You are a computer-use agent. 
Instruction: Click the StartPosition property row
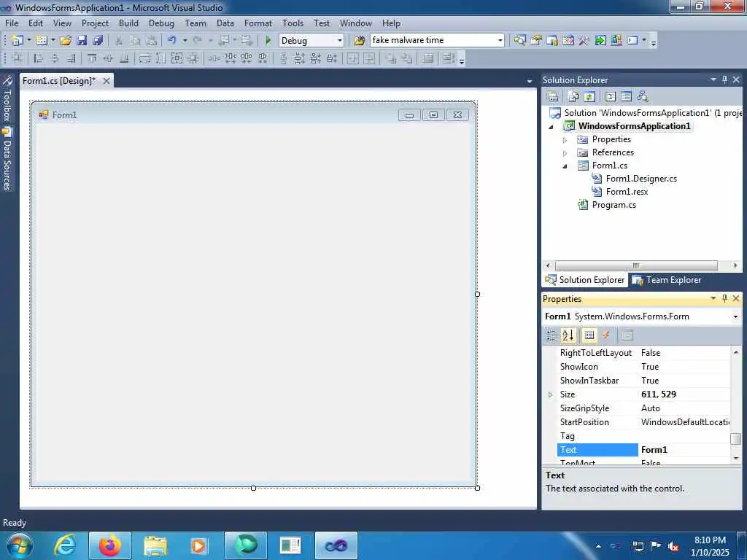tap(643, 422)
